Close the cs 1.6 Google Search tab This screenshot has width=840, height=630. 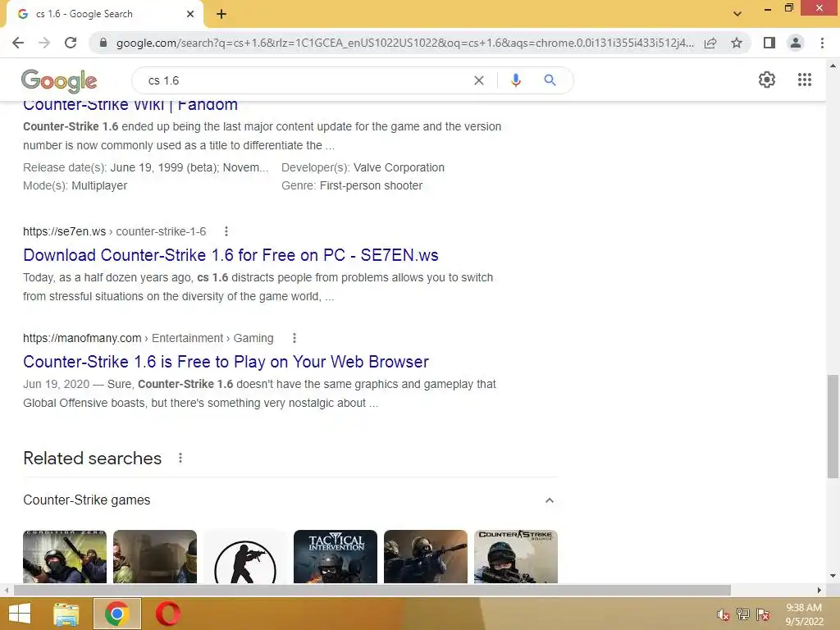pos(190,14)
